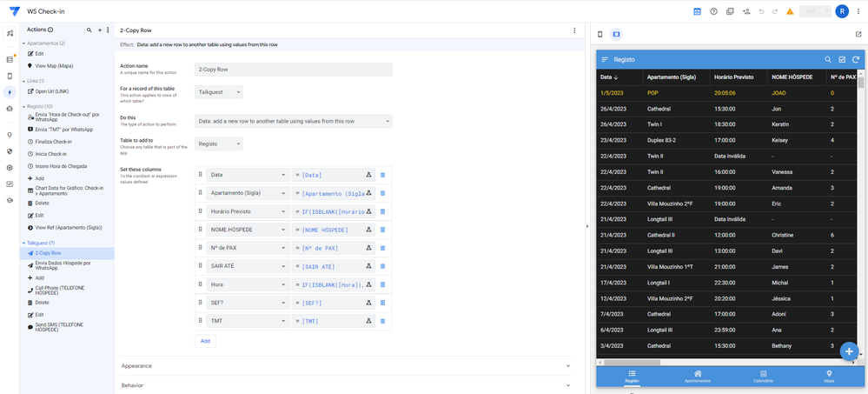This screenshot has height=394, width=868.
Task: Open the Security shield section
Action: point(10,150)
